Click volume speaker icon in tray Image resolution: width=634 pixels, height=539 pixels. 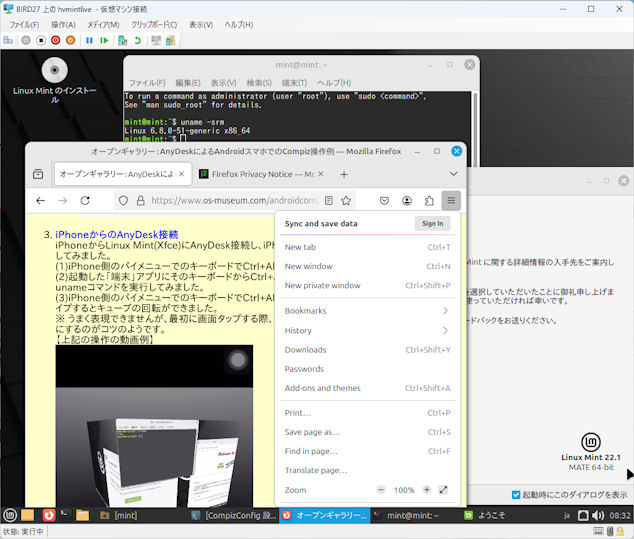[x=598, y=515]
